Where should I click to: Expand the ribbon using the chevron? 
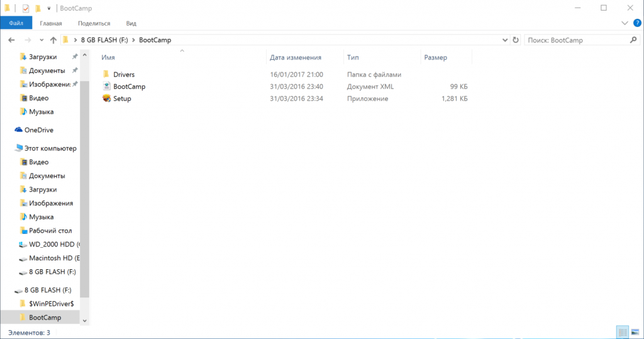625,23
